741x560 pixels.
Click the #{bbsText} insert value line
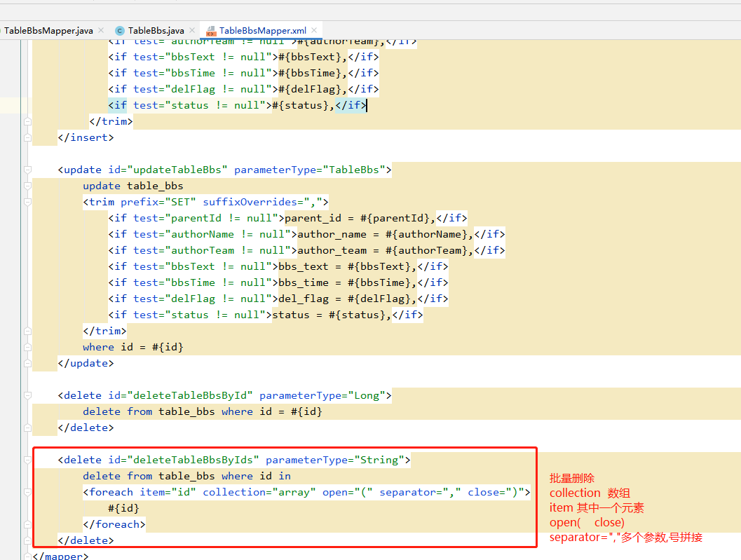tap(243, 57)
